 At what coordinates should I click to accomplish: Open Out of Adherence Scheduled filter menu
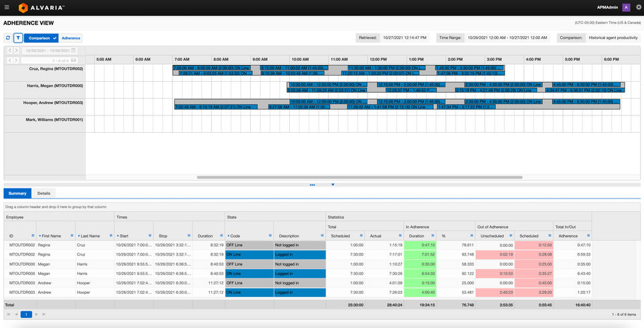coord(549,235)
